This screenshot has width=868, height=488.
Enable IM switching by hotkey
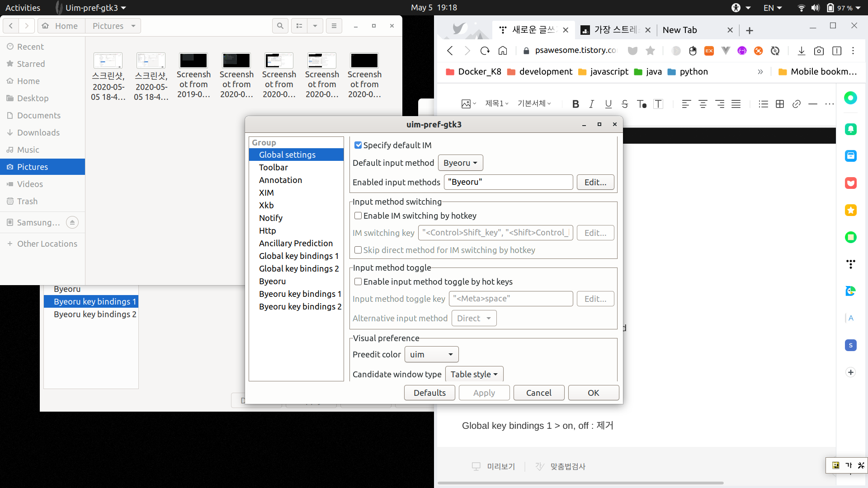coord(358,216)
